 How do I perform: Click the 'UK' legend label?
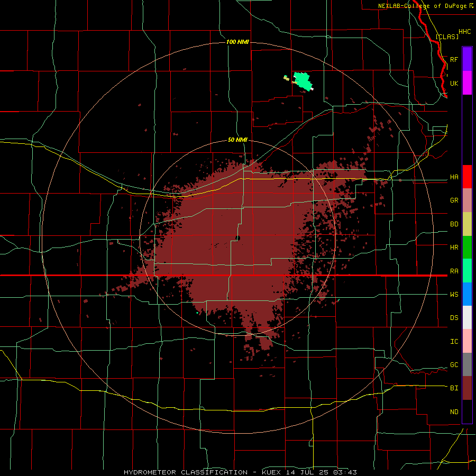tap(454, 83)
